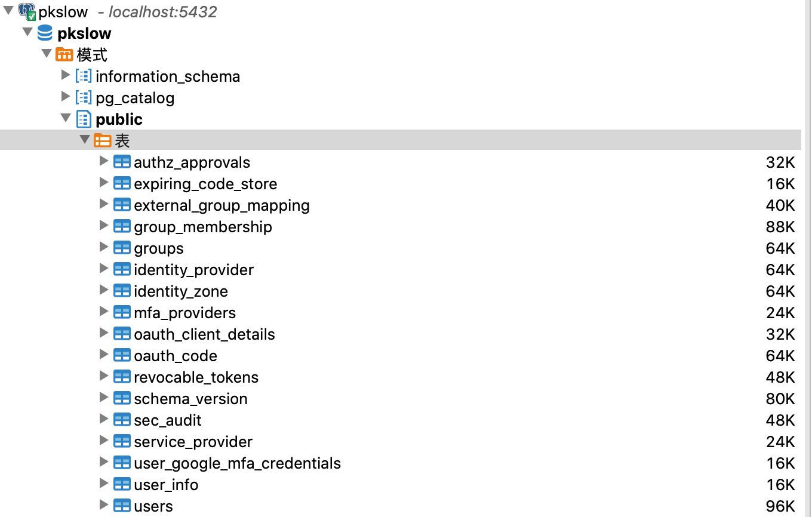The height and width of the screenshot is (517, 812).
Task: Expand the group_membership table columns
Action: click(x=104, y=226)
